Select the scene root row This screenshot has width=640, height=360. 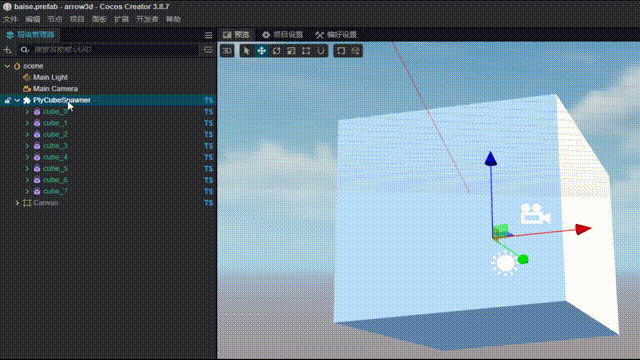[108, 66]
